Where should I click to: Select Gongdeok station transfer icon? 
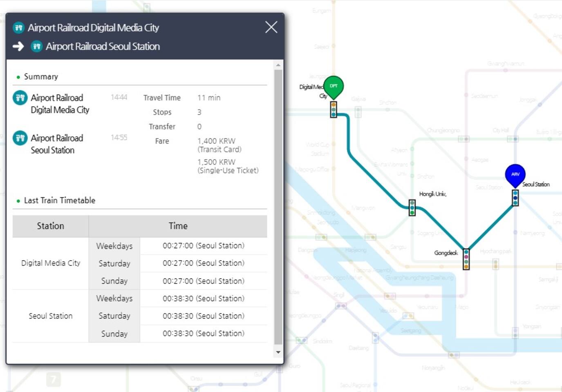[466, 259]
